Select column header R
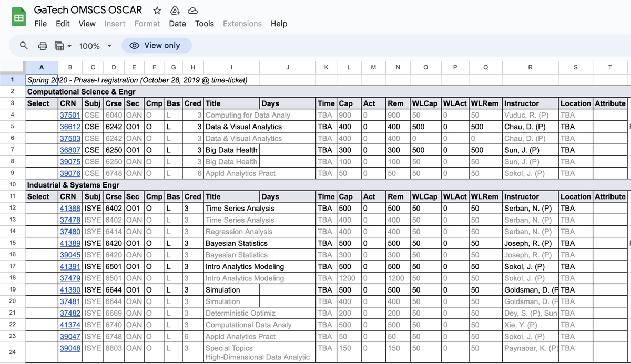Viewport: 631px width, 364px height. [530, 67]
